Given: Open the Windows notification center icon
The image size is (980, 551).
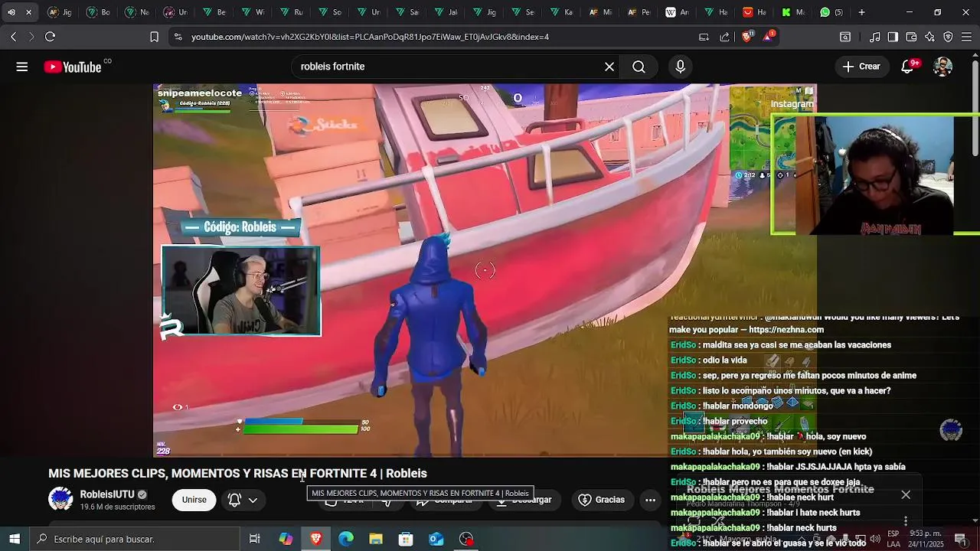Looking at the screenshot, I should tap(960, 539).
